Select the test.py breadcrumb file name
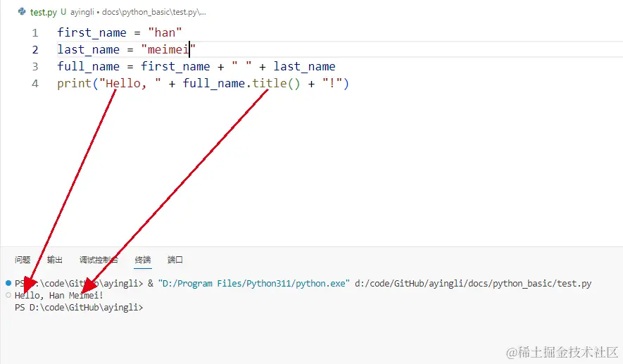The width and height of the screenshot is (623, 364). [44, 12]
